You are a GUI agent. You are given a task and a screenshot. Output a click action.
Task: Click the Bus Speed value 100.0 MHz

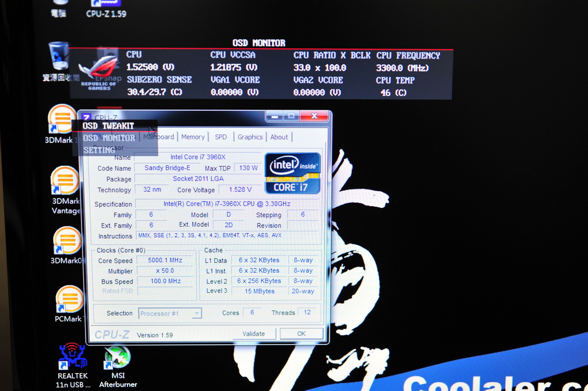165,281
